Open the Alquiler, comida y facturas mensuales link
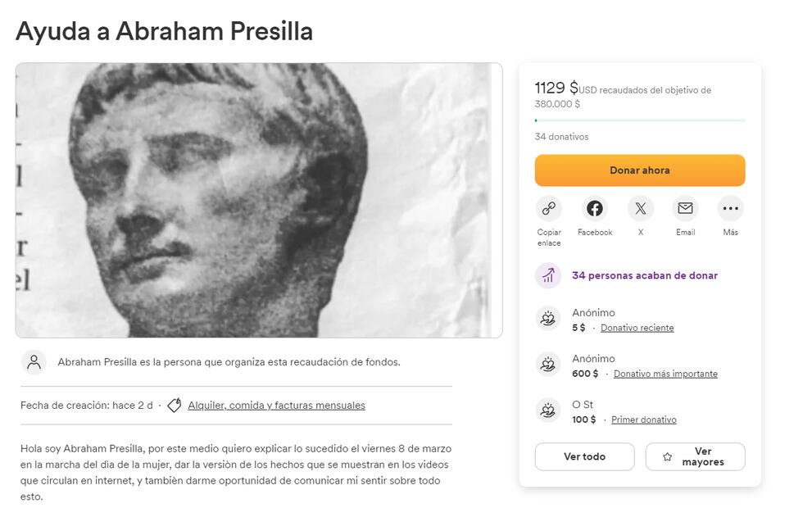 pos(276,406)
